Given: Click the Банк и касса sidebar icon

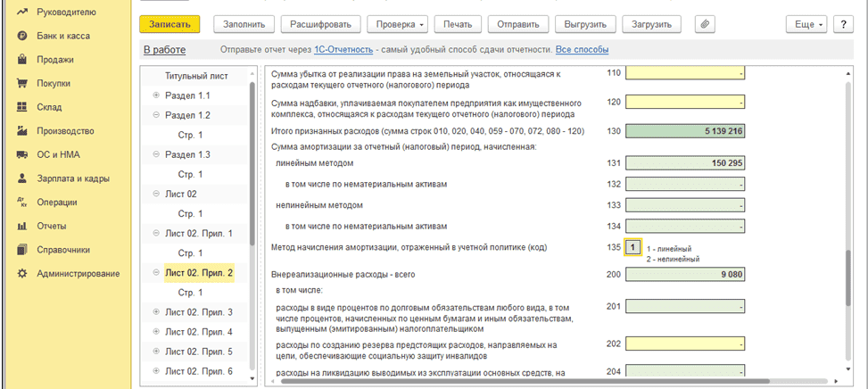Looking at the screenshot, I should coord(21,36).
